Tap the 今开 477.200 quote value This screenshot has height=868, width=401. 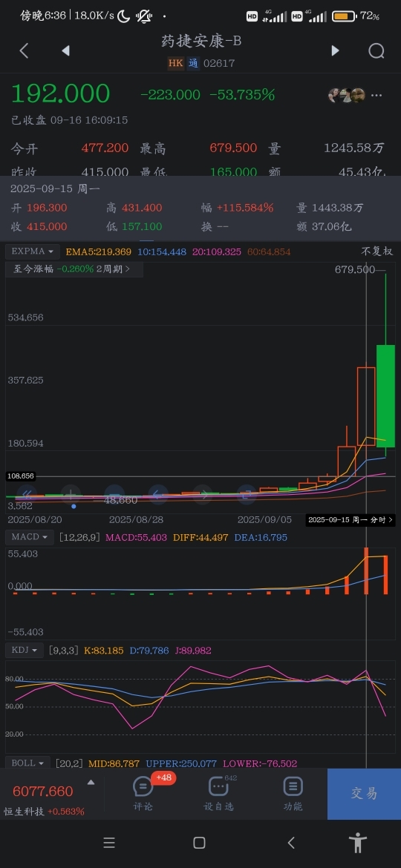pos(105,148)
